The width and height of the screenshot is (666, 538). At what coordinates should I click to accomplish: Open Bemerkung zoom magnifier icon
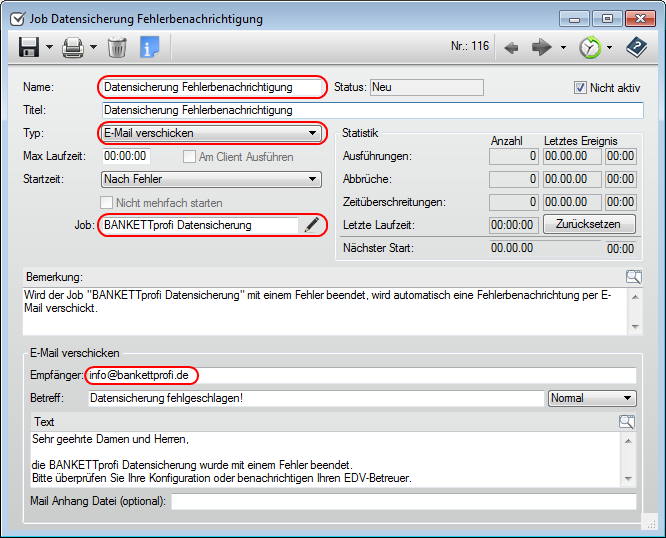point(633,277)
